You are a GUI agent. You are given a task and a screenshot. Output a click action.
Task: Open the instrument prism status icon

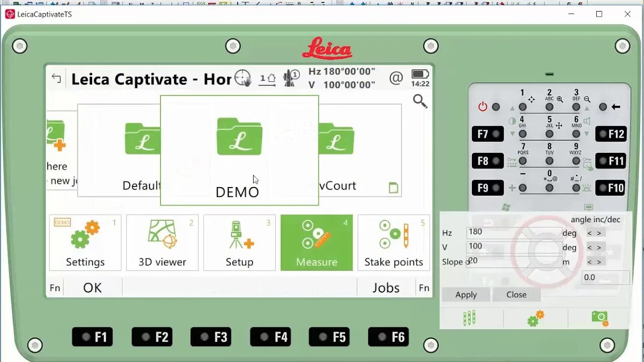pyautogui.click(x=291, y=78)
